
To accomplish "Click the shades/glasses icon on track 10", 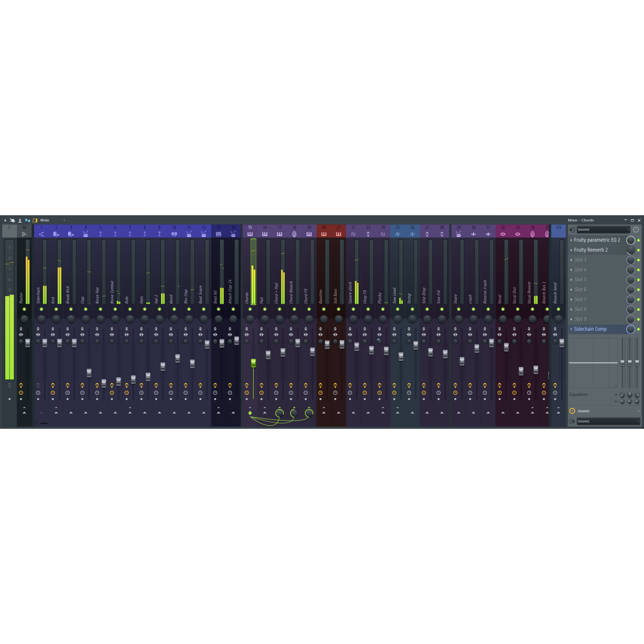I will pos(174,235).
